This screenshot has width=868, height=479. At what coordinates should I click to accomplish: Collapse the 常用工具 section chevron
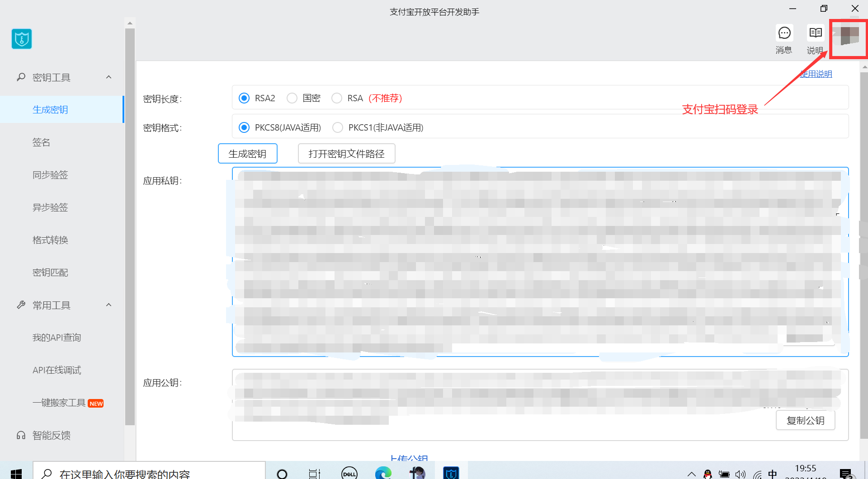click(x=108, y=305)
